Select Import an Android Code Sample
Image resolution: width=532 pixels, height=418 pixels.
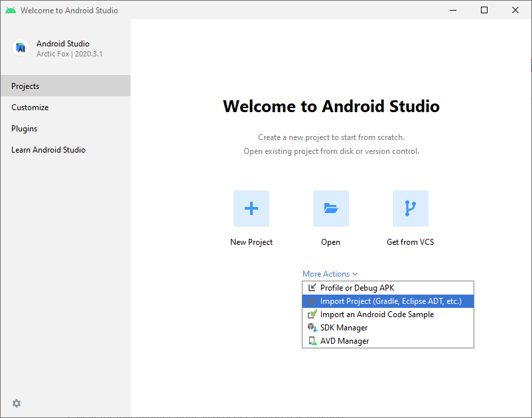click(x=377, y=314)
